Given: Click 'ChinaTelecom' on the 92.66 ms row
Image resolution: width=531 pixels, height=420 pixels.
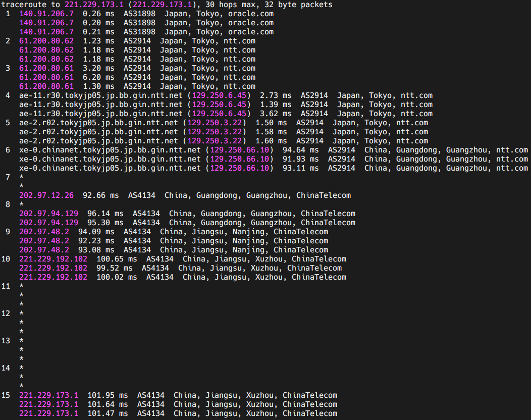Looking at the screenshot, I should [324, 195].
